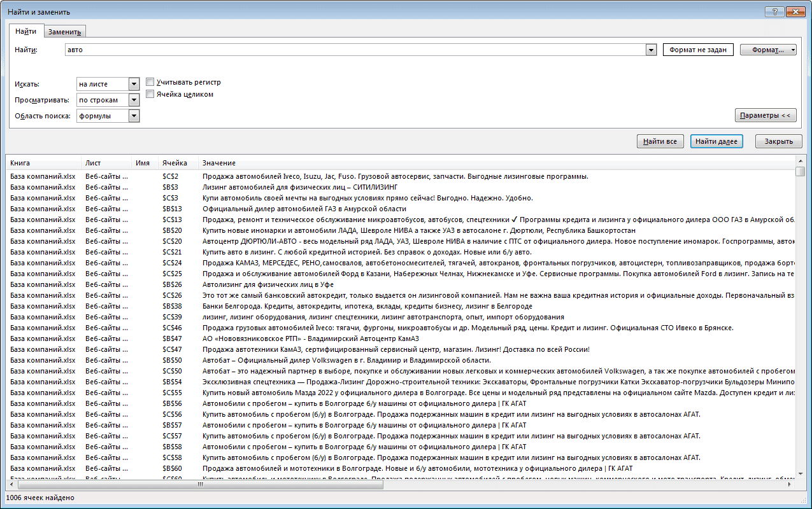Expand the search history dropdown arrow
Screen dimensions: 812x509
pyautogui.click(x=651, y=50)
